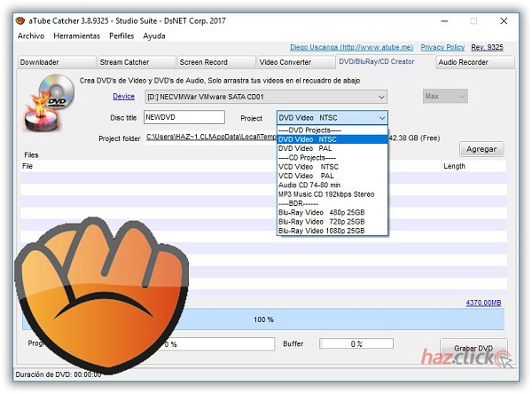This screenshot has height=394, width=532.
Task: Switch to the Screen Record tab
Action: [215, 62]
